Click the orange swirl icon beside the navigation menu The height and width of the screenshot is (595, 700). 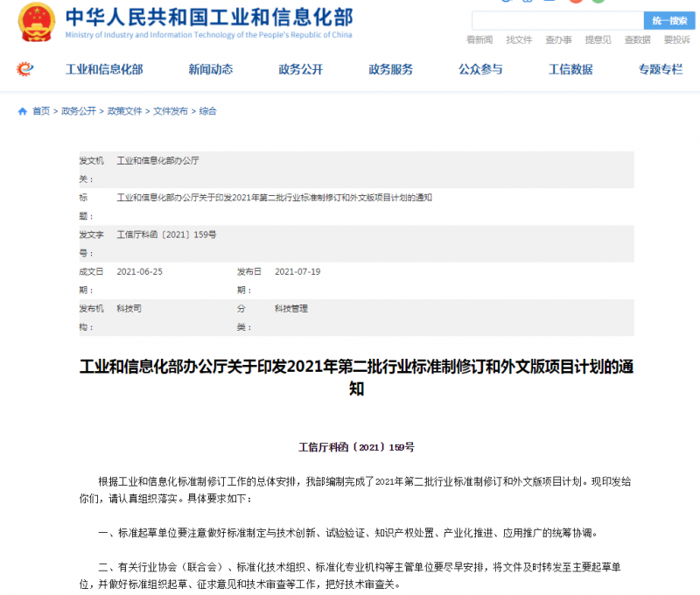25,69
